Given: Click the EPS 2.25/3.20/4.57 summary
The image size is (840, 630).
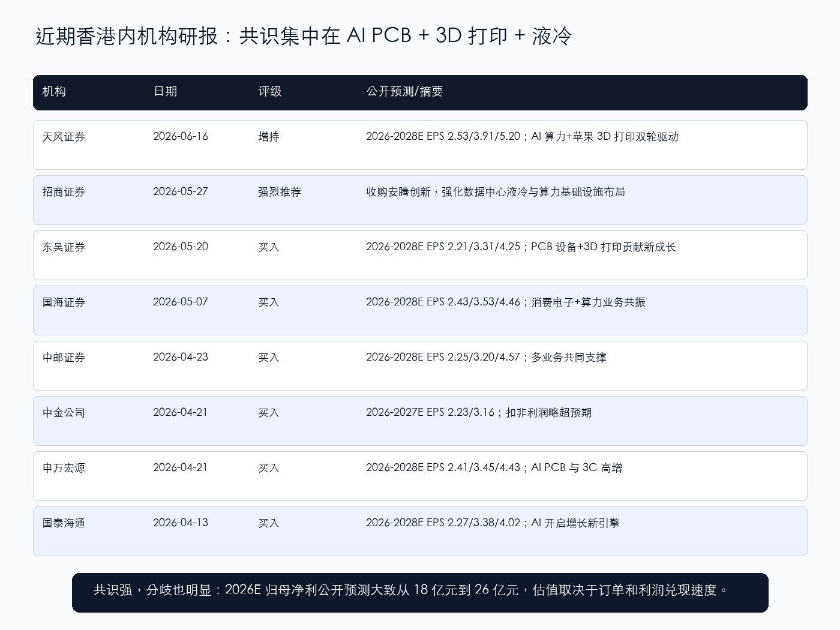Looking at the screenshot, I should (x=486, y=358).
